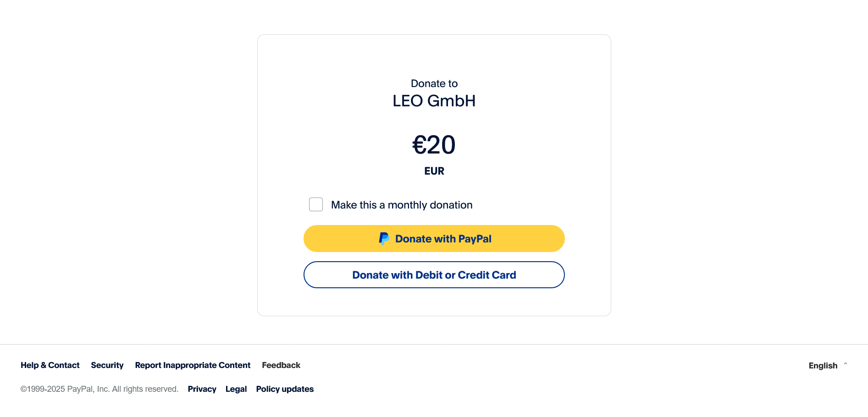Click the PayPal copyright notice text
Viewport: 868px width, 417px height.
99,389
